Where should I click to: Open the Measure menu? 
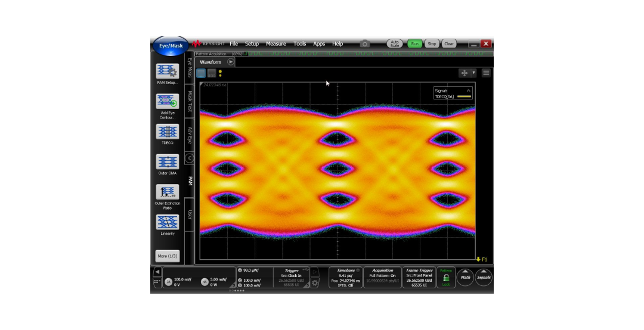276,43
